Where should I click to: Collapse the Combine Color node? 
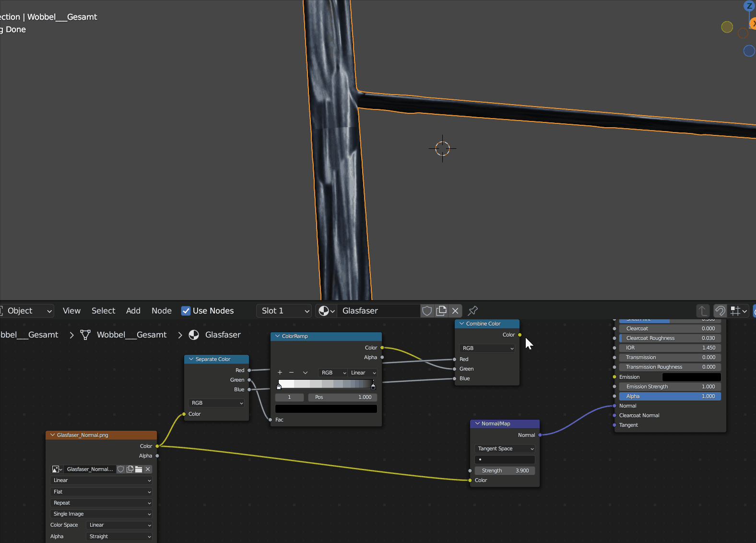[x=462, y=324]
